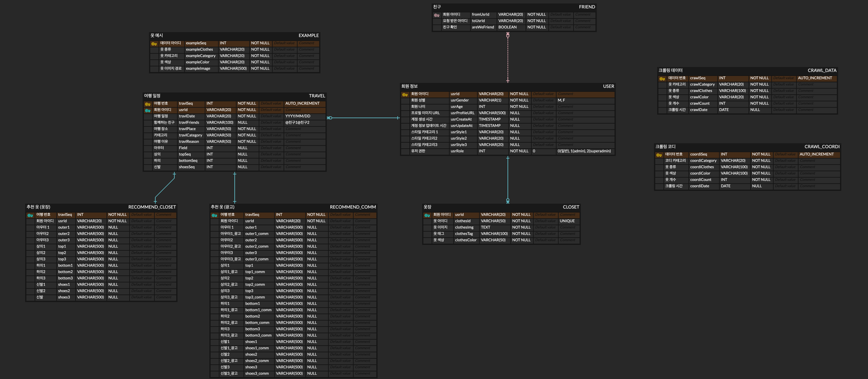The height and width of the screenshot is (379, 868).
Task: Click the key icon beside usrId in CLOSET
Action: click(x=427, y=215)
